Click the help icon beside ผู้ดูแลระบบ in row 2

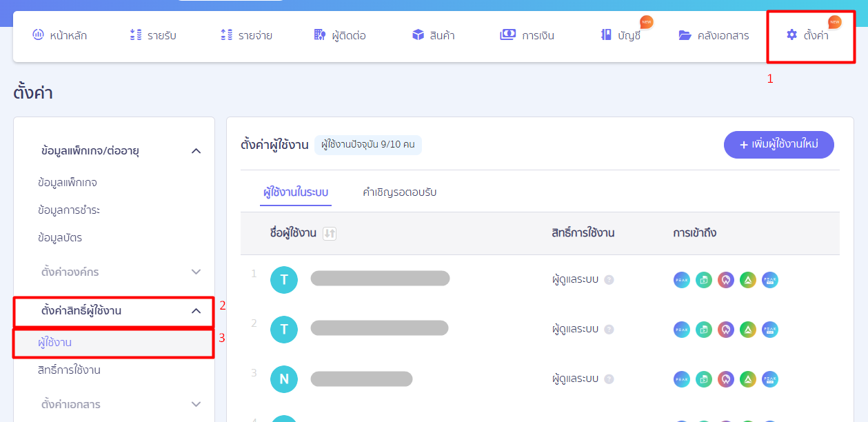tap(609, 330)
